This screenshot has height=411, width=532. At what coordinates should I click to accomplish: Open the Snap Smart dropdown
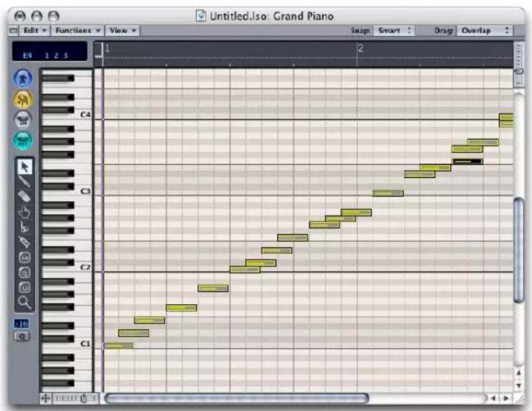394,30
